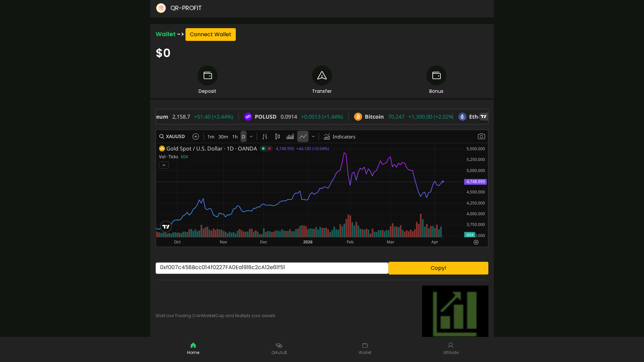The height and width of the screenshot is (362, 644).
Task: Click the Vol · Ticks legend entry
Action: 169,157
